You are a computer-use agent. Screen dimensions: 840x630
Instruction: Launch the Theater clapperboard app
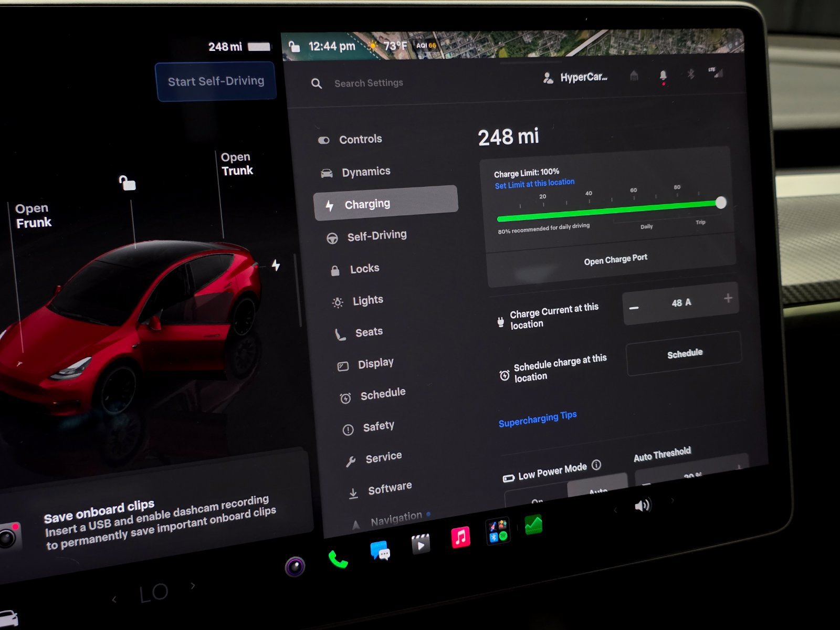[421, 544]
